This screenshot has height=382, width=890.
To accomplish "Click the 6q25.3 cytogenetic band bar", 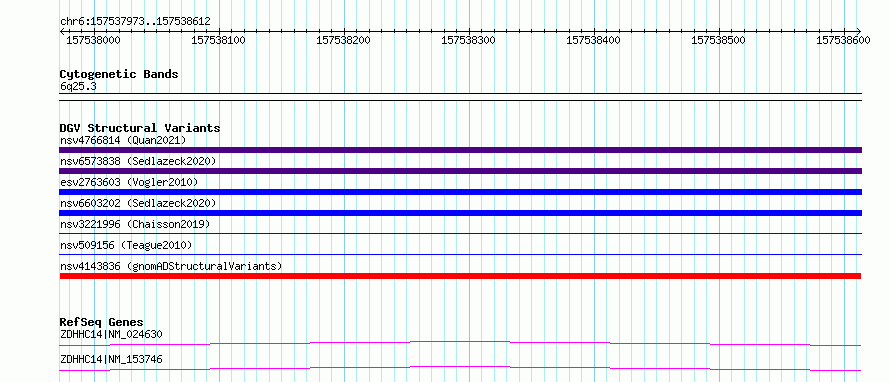I will tap(460, 97).
